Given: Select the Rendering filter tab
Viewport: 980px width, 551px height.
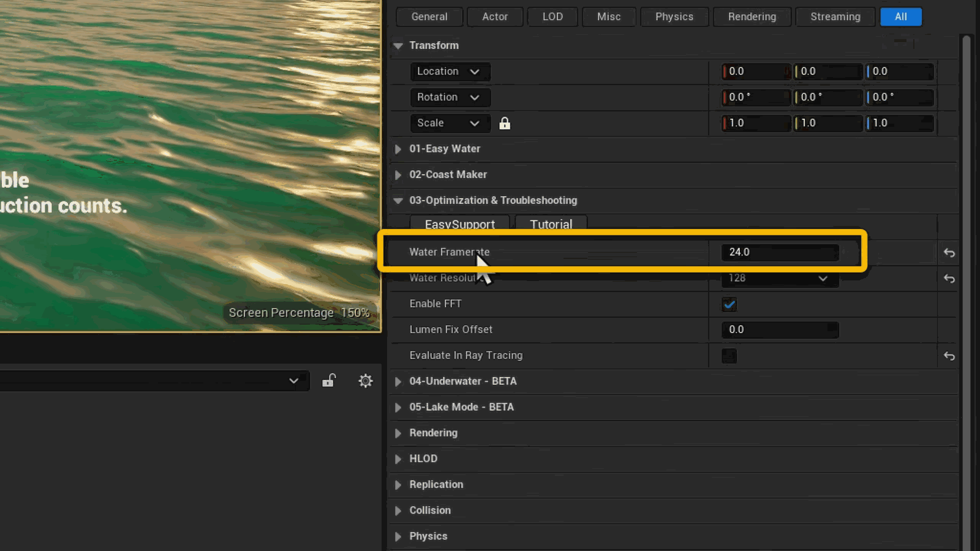Looking at the screenshot, I should point(752,17).
